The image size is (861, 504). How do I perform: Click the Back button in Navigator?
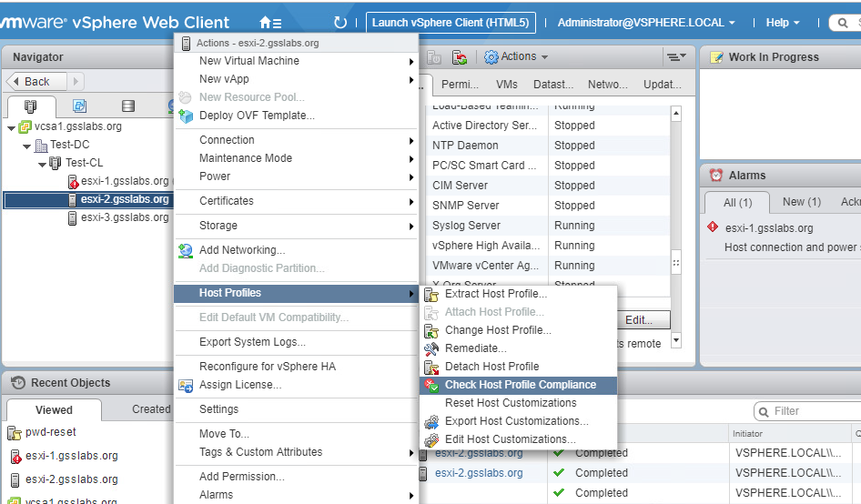pyautogui.click(x=36, y=82)
